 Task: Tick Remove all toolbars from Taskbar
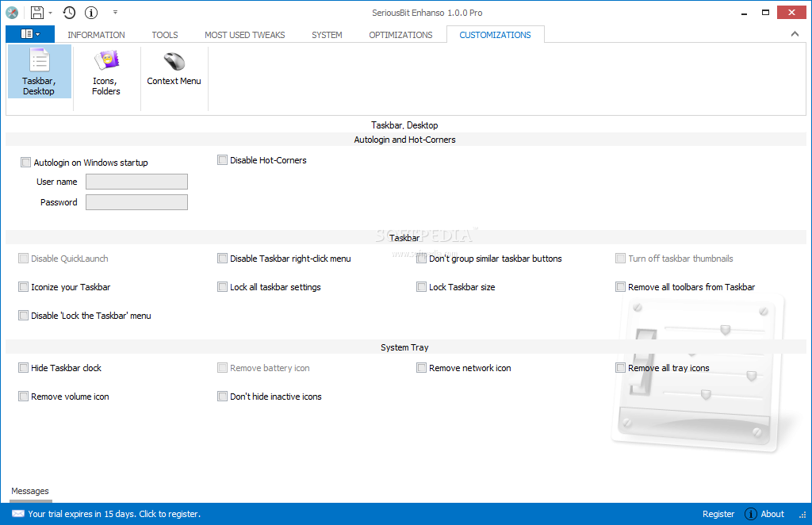coord(620,287)
